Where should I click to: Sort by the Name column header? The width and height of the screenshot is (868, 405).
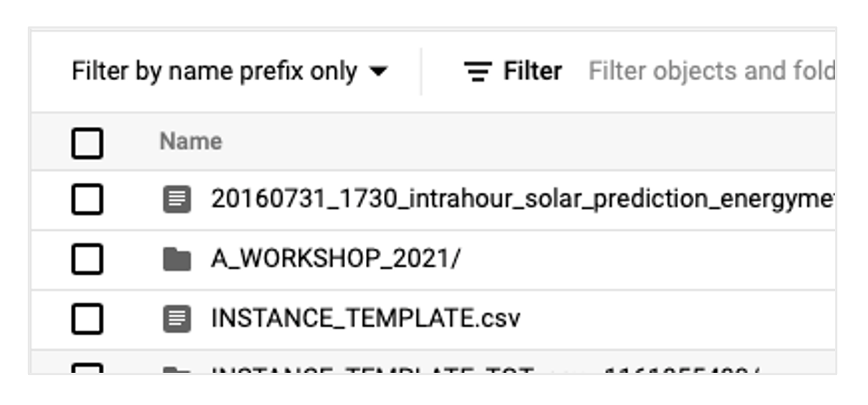tap(191, 141)
